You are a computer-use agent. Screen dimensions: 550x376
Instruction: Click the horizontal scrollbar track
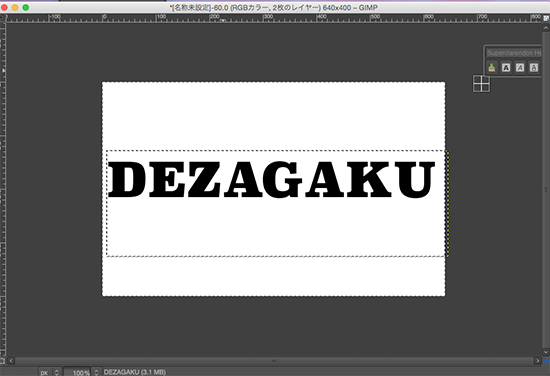[x=274, y=361]
